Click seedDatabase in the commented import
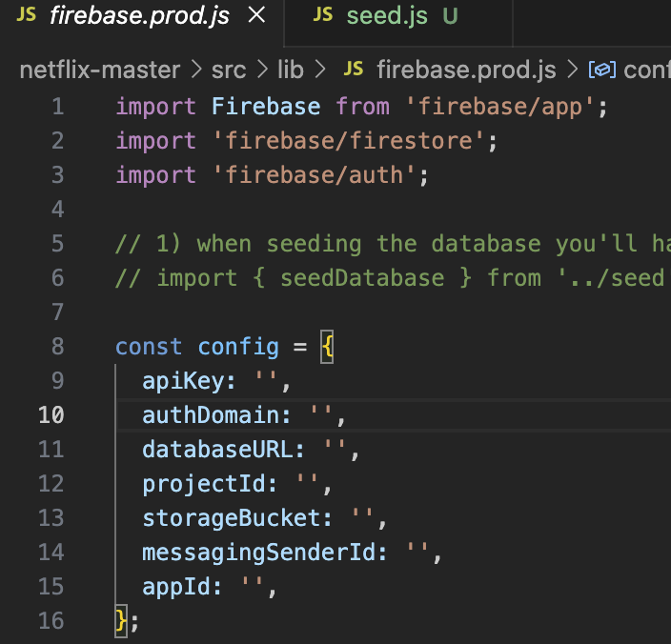 pos(362,278)
